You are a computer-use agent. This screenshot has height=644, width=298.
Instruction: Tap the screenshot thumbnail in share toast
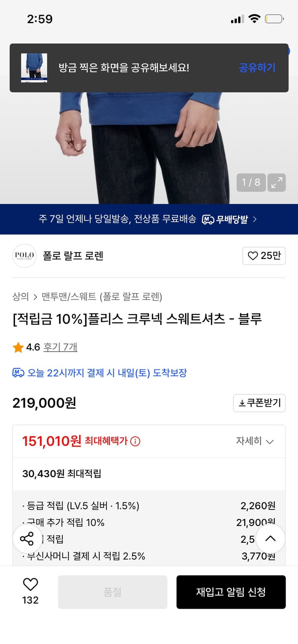tap(34, 68)
